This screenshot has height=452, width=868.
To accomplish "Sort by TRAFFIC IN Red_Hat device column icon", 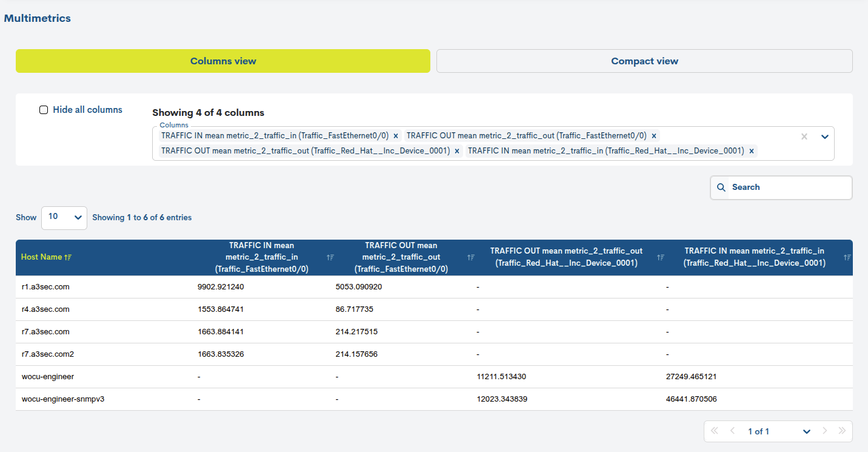I will 847,257.
